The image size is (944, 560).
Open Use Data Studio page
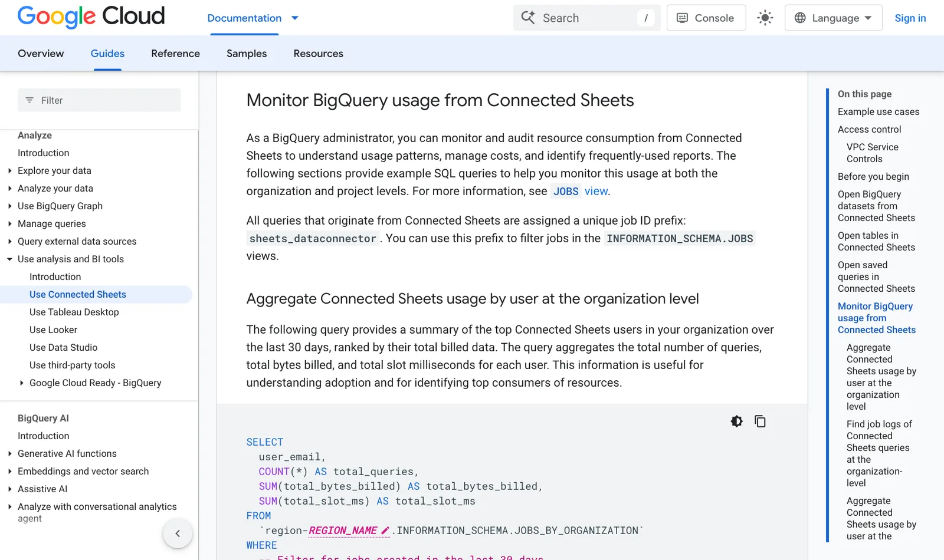(63, 348)
